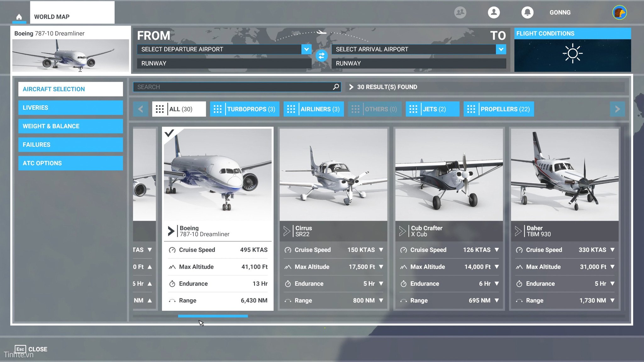Open the notifications bell icon
The height and width of the screenshot is (362, 644).
pos(527,13)
